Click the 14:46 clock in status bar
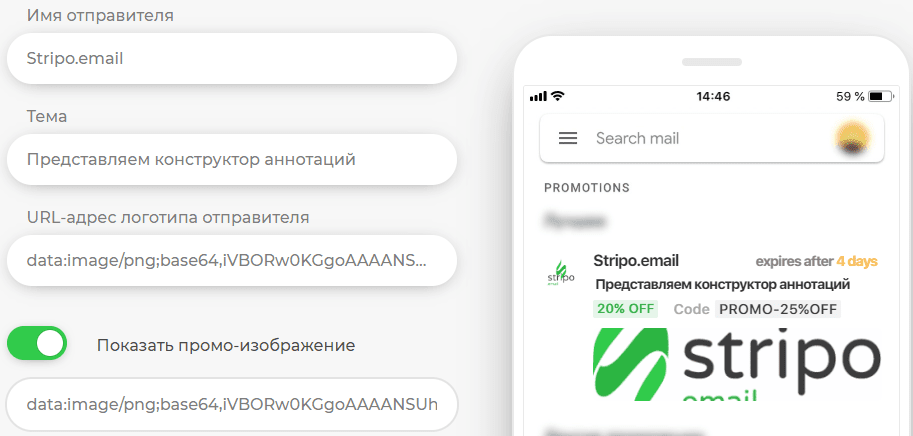Image resolution: width=913 pixels, height=436 pixels. pyautogui.click(x=713, y=97)
